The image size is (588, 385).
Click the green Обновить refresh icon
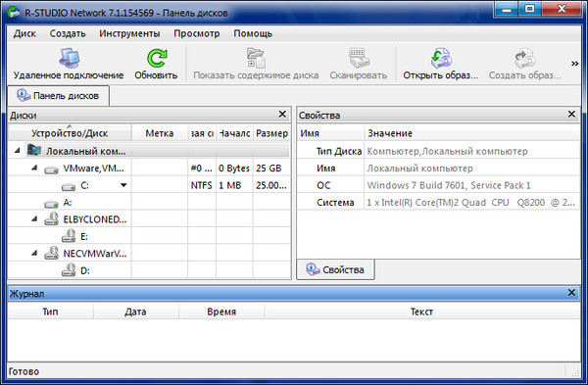click(x=157, y=59)
